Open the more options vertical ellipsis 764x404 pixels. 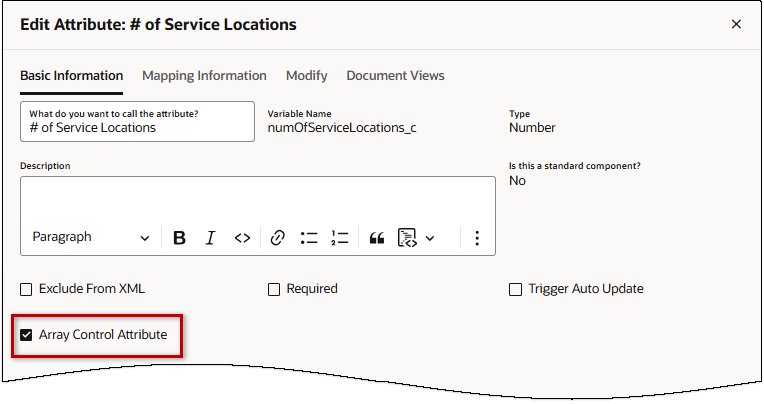tap(477, 238)
